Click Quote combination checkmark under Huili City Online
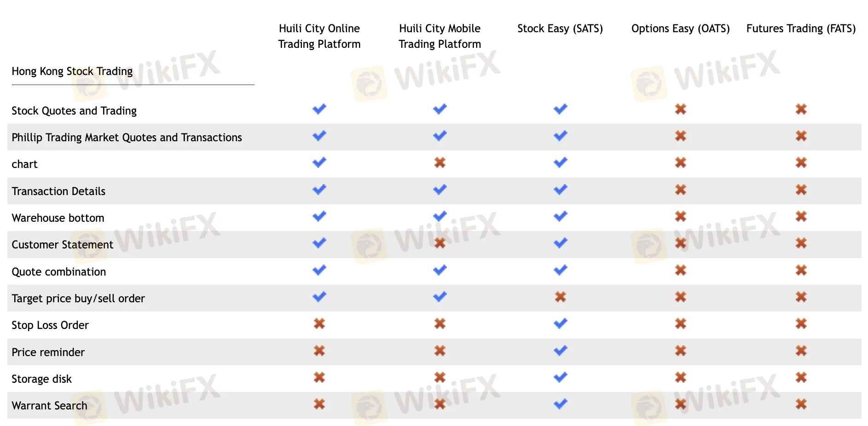The height and width of the screenshot is (426, 868). pyautogui.click(x=319, y=271)
